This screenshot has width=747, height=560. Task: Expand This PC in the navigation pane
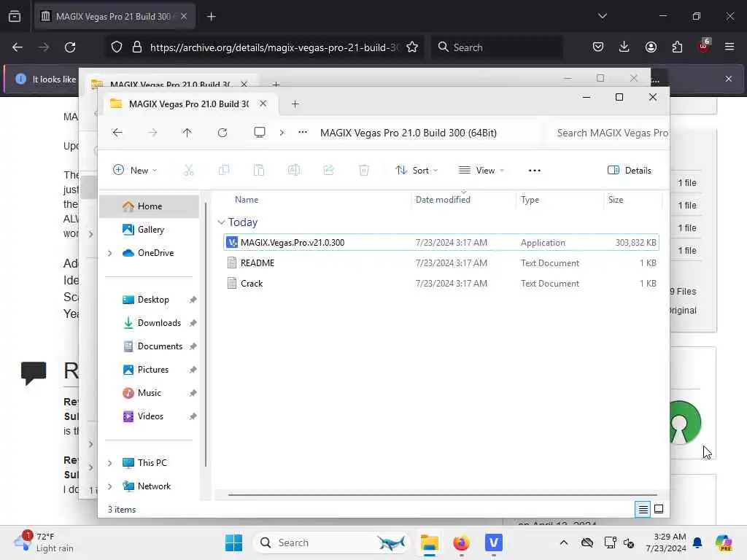click(x=110, y=463)
